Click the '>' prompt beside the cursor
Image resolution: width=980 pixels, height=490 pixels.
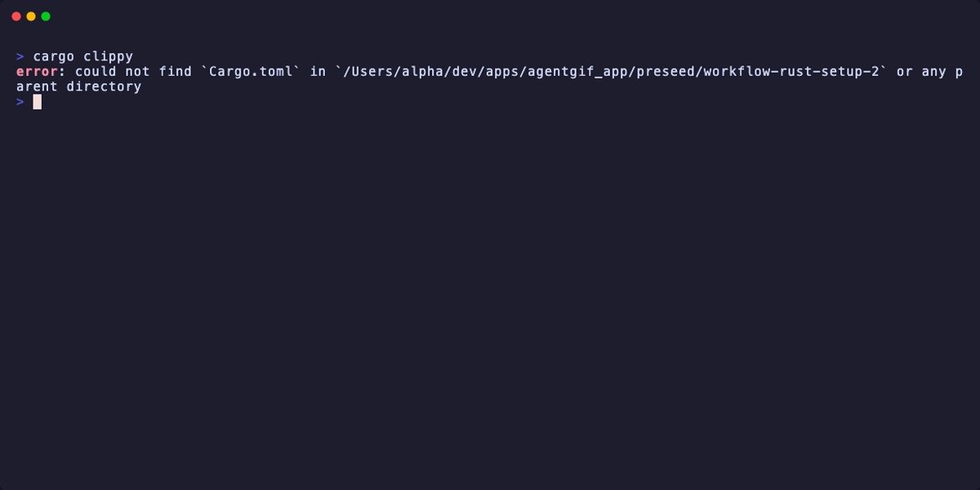point(20,101)
